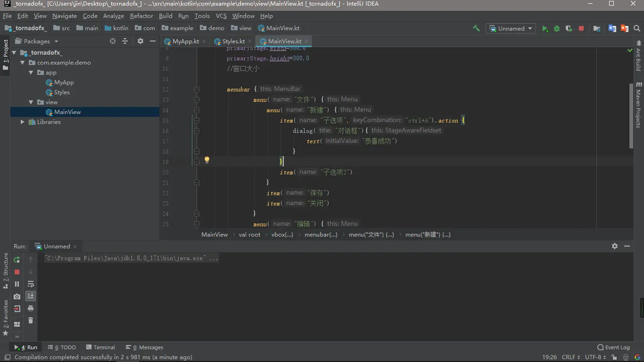Toggle the Structure tool window
Screen dimensions: 644x362
[5, 271]
